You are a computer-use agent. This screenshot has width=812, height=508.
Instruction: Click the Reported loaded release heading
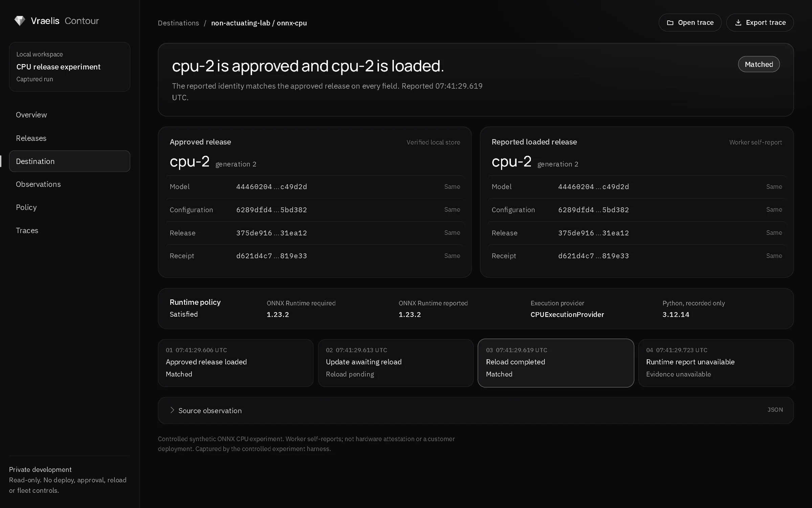coord(534,142)
